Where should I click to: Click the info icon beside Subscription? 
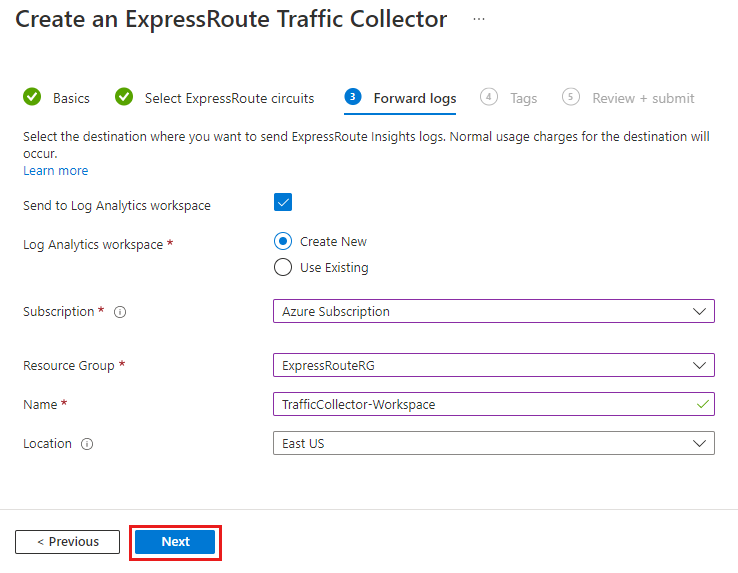120,312
